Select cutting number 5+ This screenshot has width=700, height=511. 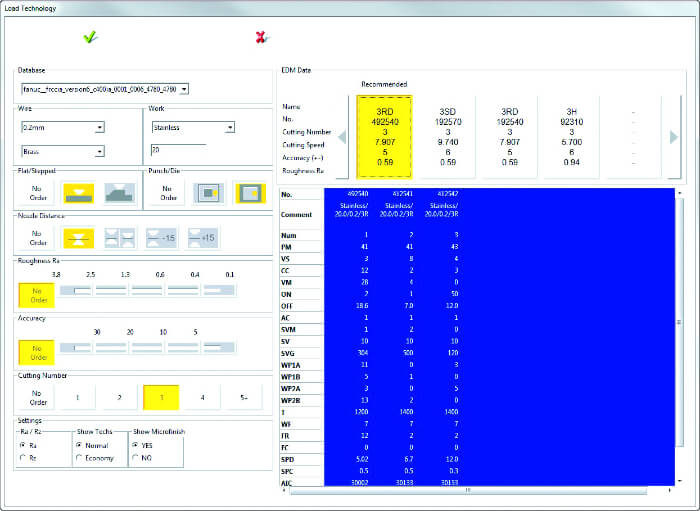(244, 397)
